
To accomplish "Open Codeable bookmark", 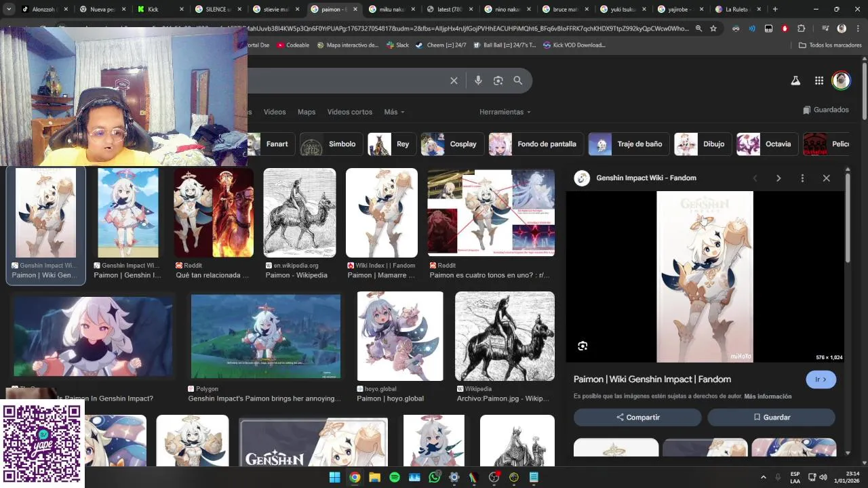I will point(292,45).
